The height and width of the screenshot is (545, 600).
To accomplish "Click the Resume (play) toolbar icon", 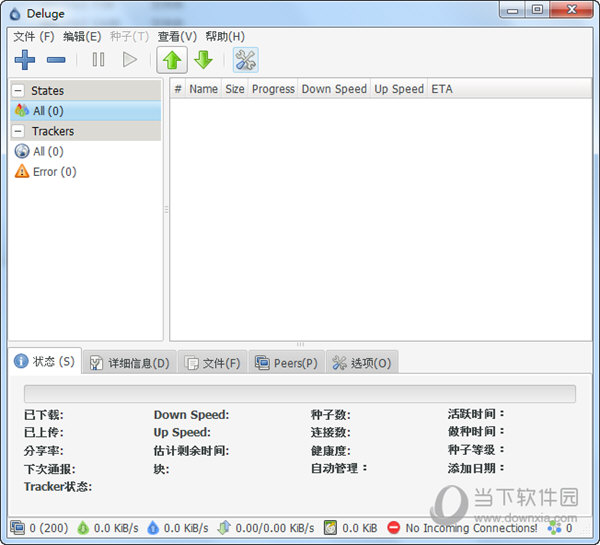I will [x=129, y=60].
